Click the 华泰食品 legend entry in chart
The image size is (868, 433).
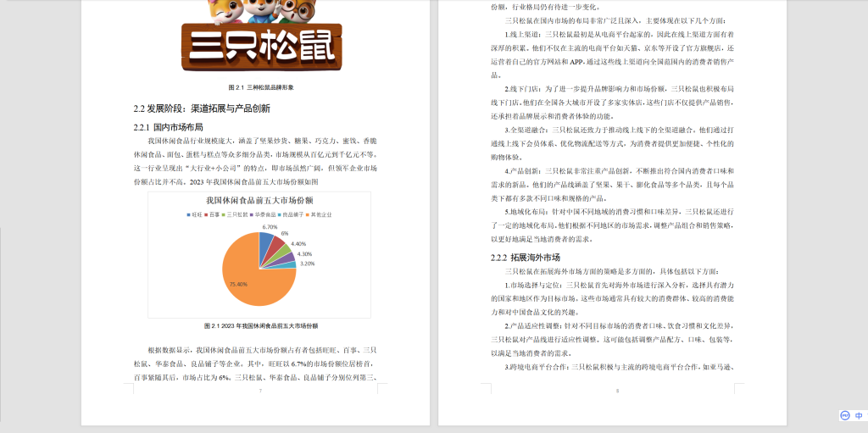[263, 214]
